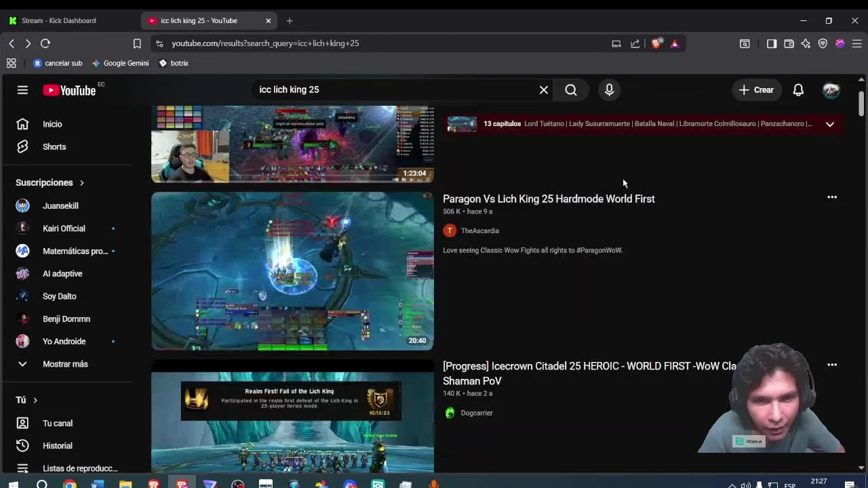The width and height of the screenshot is (868, 488).
Task: Open Brave Rewards triangle icon
Action: pos(675,43)
